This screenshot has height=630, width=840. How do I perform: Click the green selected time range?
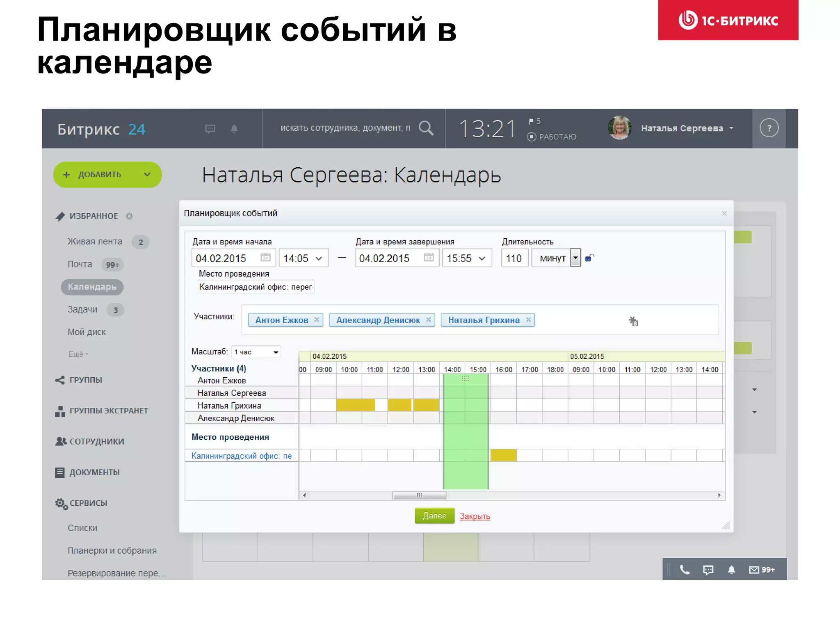click(466, 431)
